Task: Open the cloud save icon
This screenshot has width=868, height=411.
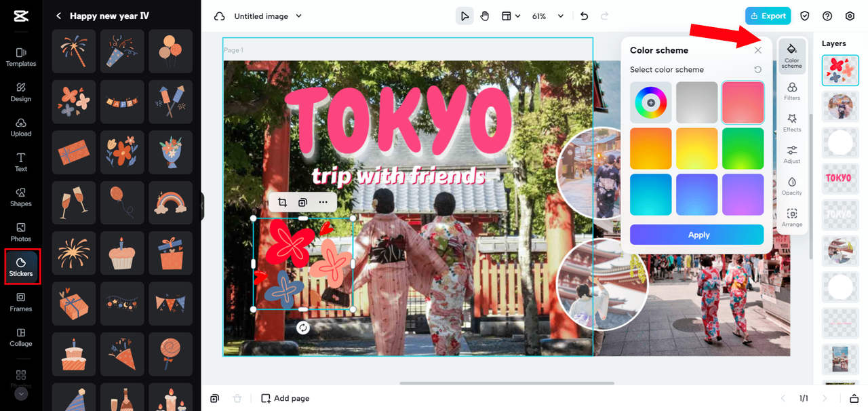Action: [219, 16]
